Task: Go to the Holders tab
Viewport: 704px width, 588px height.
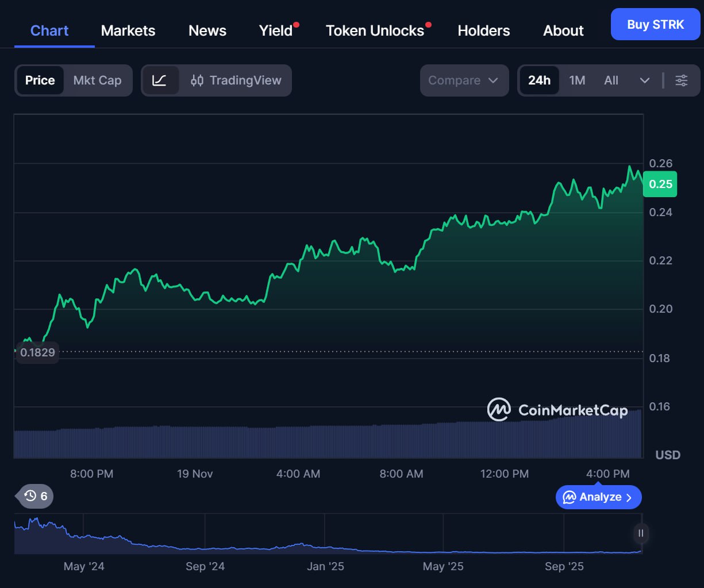Action: tap(483, 30)
